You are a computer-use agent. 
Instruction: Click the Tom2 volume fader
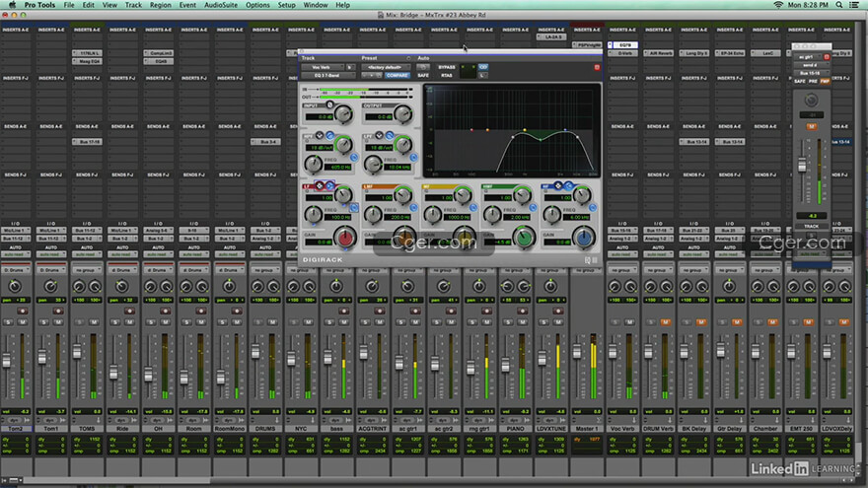click(x=7, y=361)
